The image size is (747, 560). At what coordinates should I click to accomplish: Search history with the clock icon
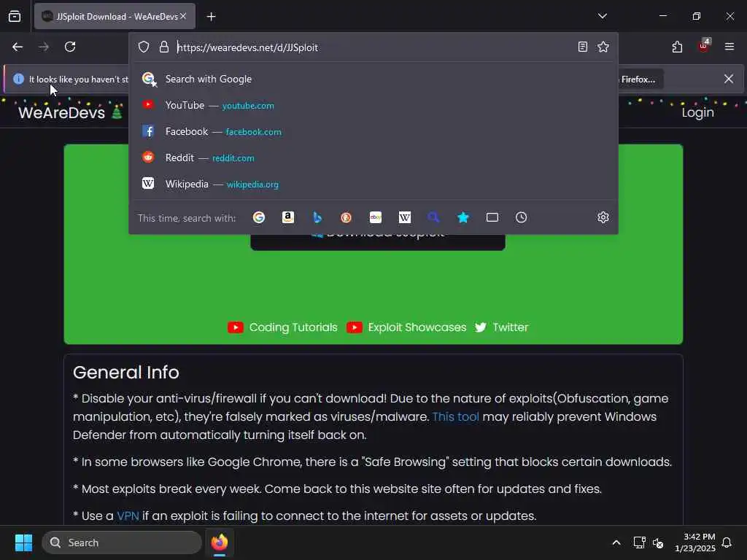tap(521, 217)
